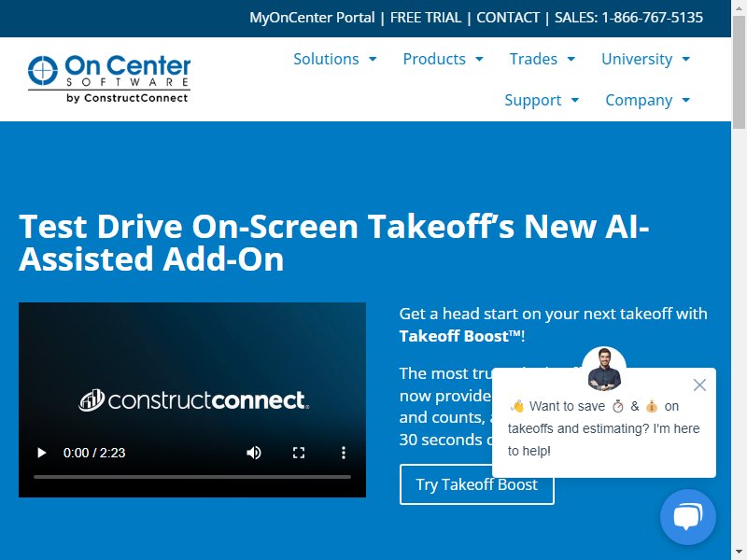The height and width of the screenshot is (560, 747).
Task: Click the On Center Software logo
Action: [109, 78]
